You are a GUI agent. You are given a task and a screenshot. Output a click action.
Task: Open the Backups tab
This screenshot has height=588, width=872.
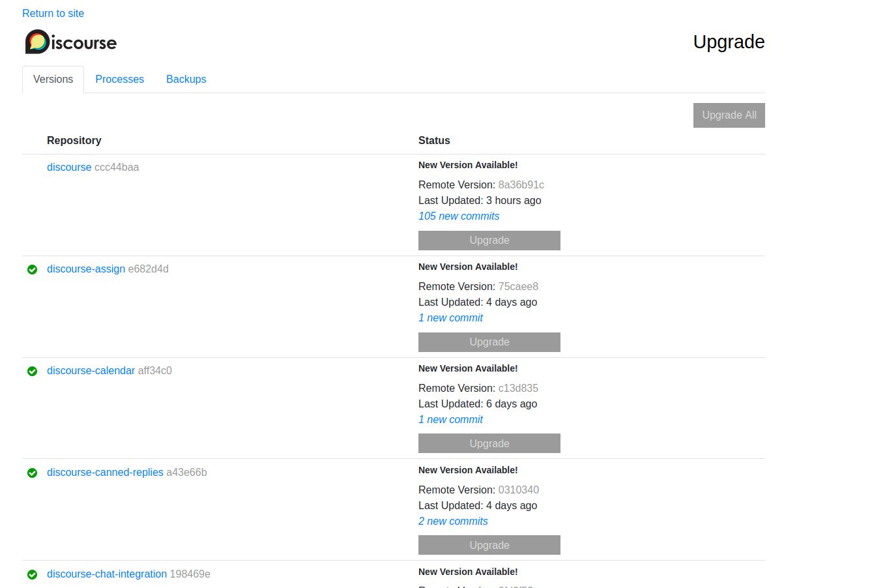point(186,79)
